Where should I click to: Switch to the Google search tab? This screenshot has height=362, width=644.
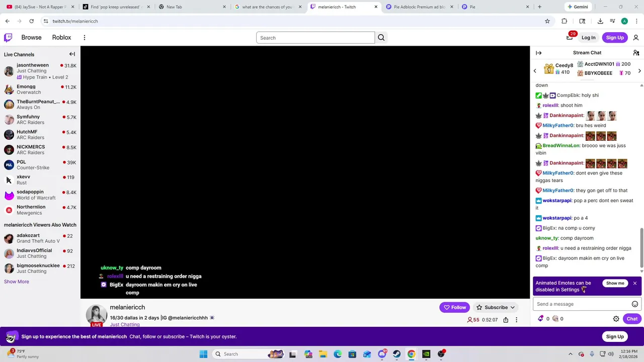click(x=268, y=7)
